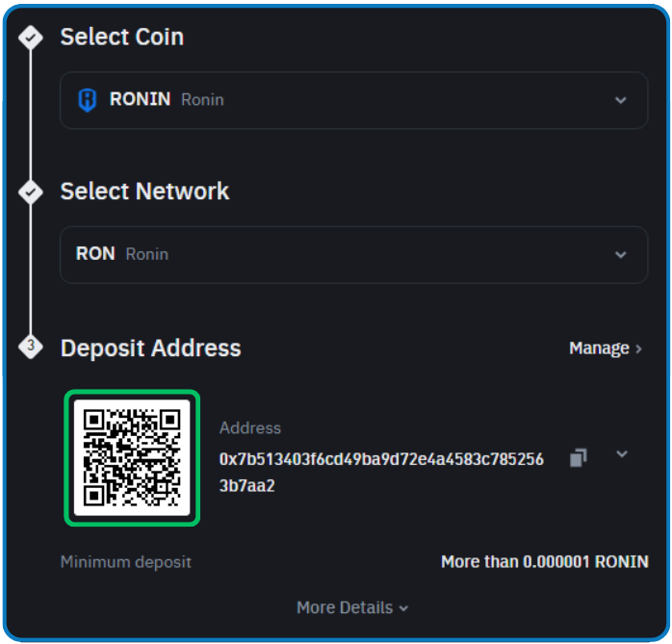Click the deposit address text 0x7b51…

coord(381,473)
